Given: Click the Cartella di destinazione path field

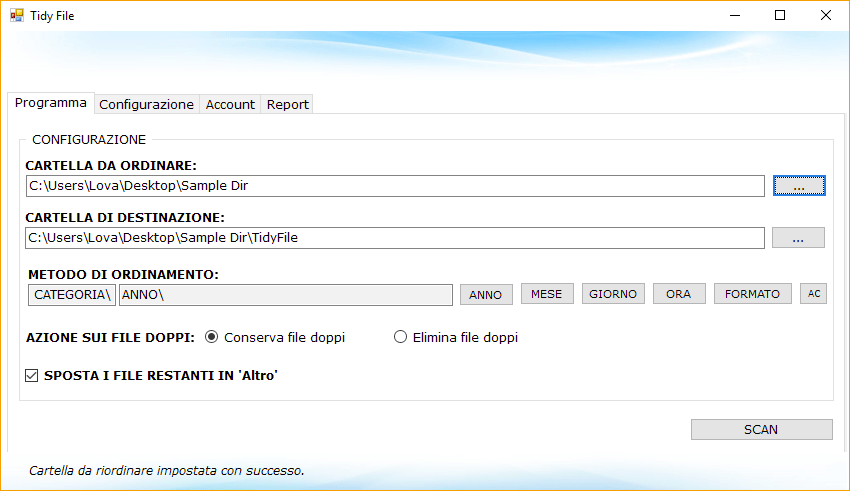Looking at the screenshot, I should (395, 238).
